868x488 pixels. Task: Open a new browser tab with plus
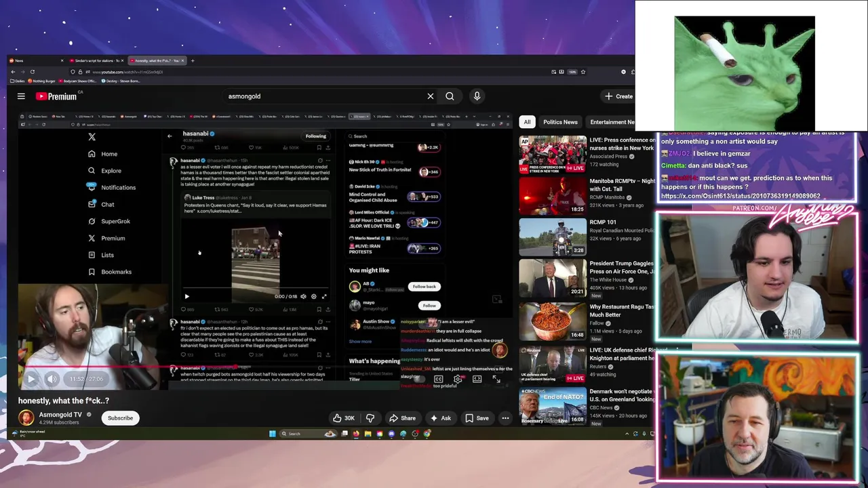pos(193,60)
